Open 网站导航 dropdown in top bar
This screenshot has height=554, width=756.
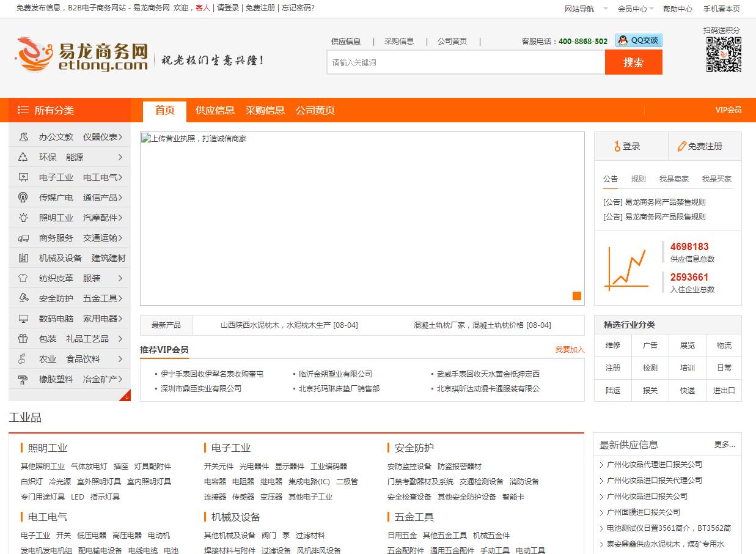[x=586, y=9]
